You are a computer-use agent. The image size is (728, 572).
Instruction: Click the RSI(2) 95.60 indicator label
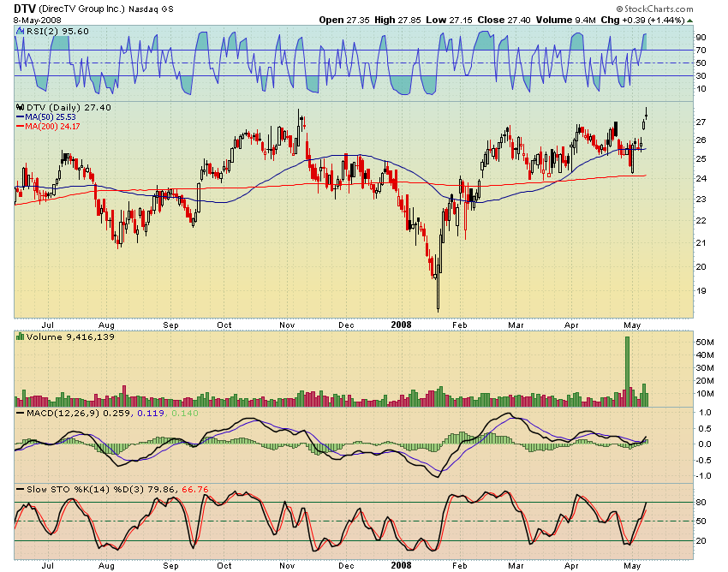57,31
